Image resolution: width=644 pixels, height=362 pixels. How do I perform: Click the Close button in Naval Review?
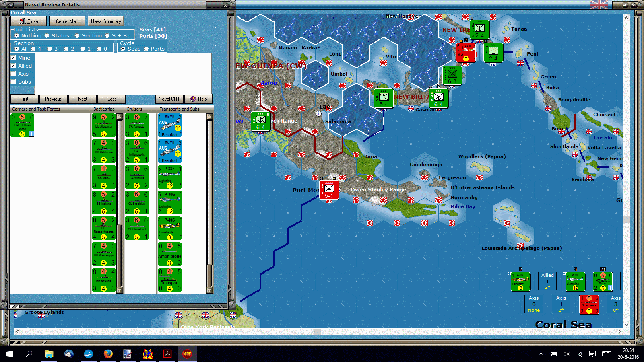point(29,21)
